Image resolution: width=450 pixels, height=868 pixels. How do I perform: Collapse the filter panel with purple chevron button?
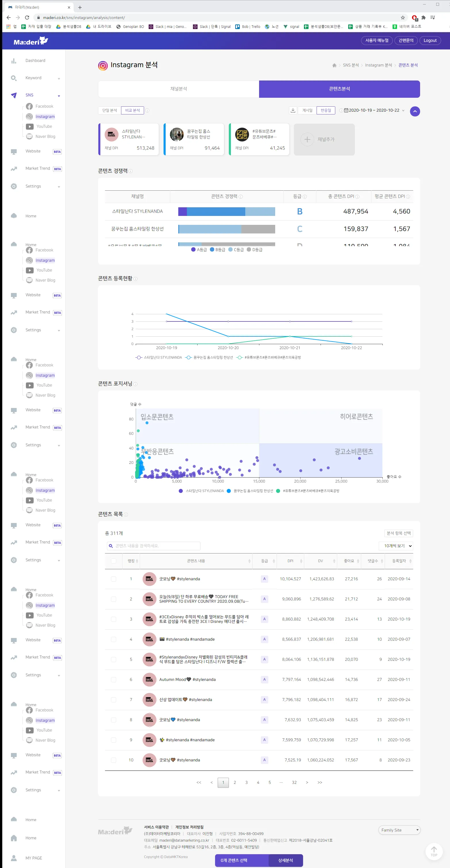(x=415, y=111)
